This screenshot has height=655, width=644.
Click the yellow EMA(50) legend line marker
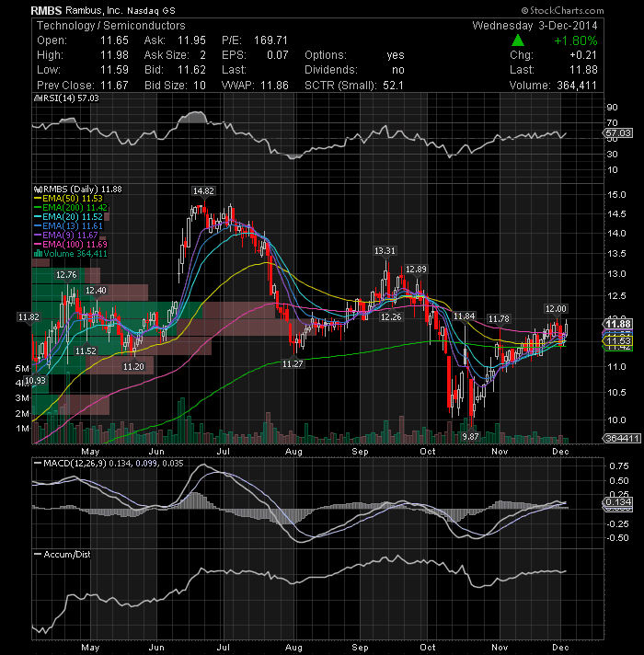[38, 199]
